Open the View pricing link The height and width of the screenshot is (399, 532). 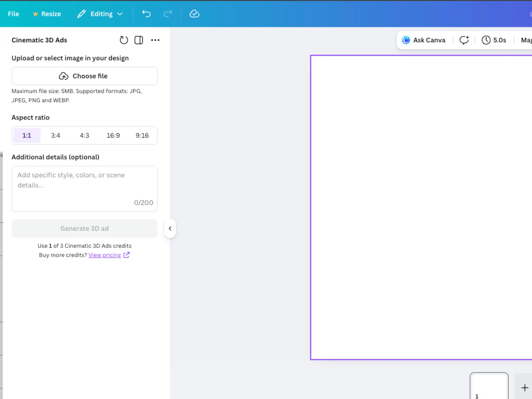click(105, 255)
